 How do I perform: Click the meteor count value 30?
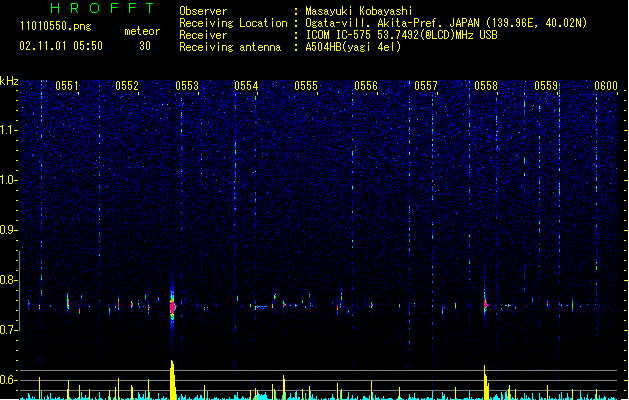pyautogui.click(x=145, y=46)
